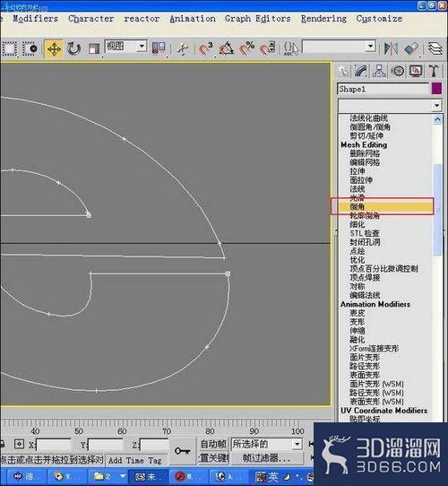Click the 自动帧 auto key button
This screenshot has height=486, width=448.
point(213,444)
